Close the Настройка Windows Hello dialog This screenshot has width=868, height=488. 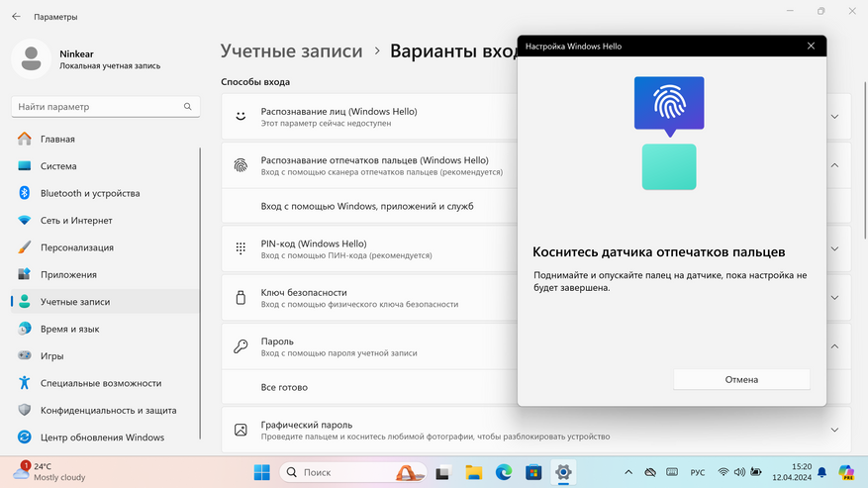tap(811, 46)
